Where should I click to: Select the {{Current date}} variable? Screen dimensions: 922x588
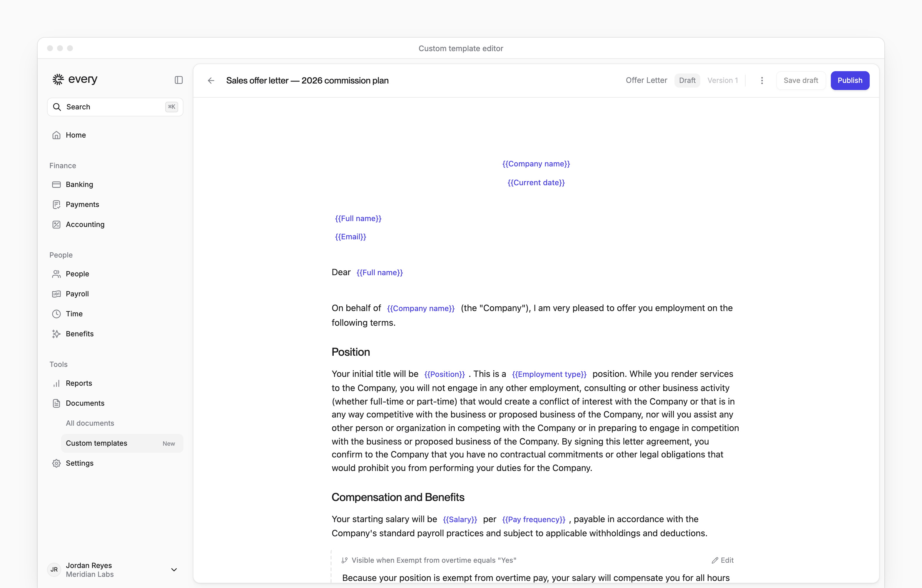pyautogui.click(x=536, y=183)
